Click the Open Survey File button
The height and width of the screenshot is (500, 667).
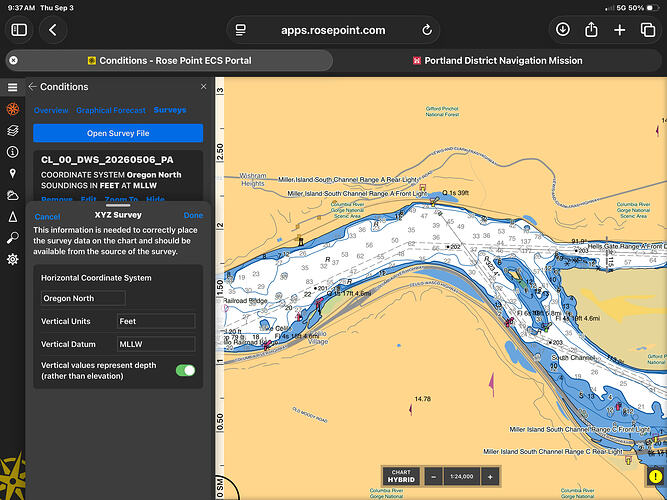[x=118, y=133]
